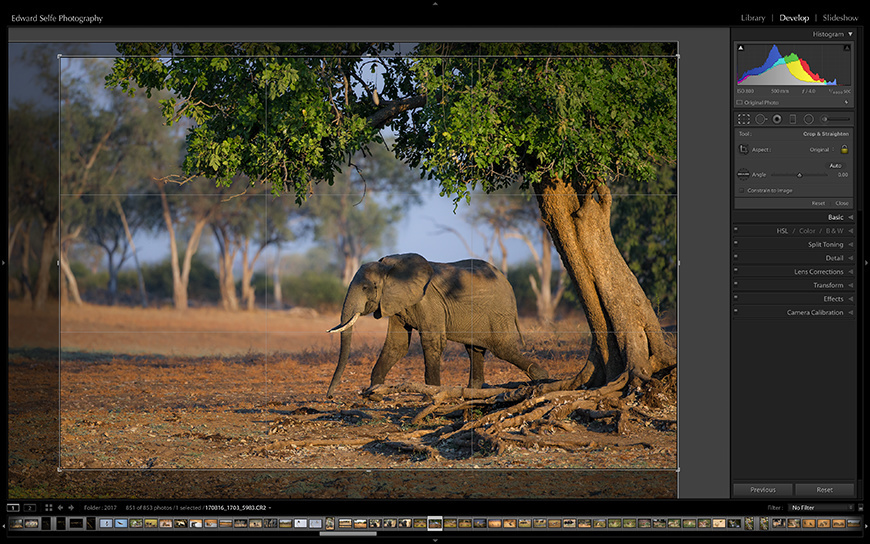Select the Crop Overlay tool icon
Viewport: 870px width, 544px height.
(743, 119)
